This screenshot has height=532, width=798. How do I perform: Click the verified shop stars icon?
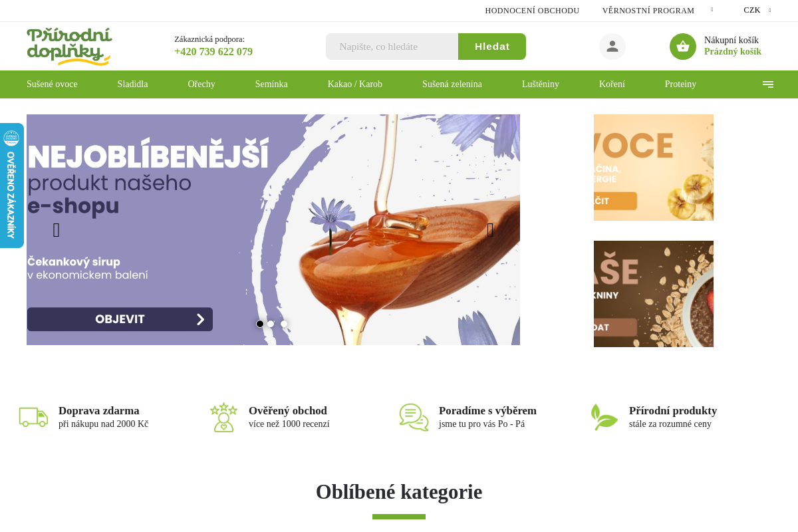223,417
